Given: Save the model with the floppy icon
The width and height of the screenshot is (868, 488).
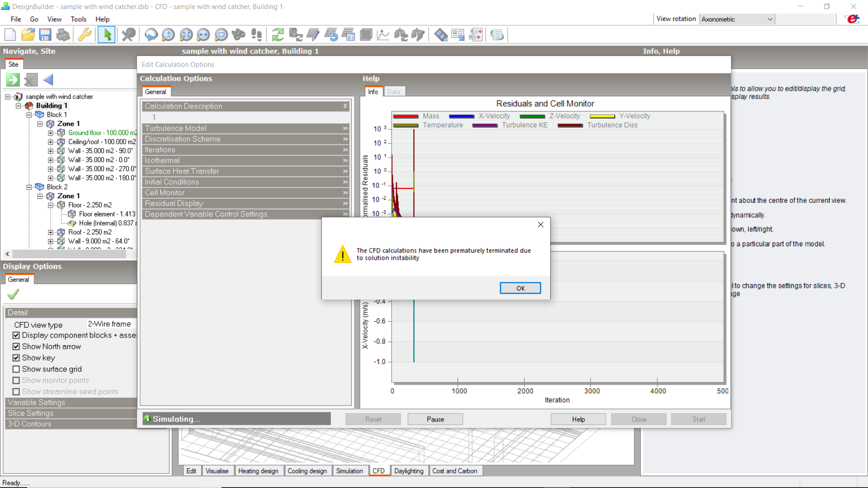Looking at the screenshot, I should (x=45, y=35).
